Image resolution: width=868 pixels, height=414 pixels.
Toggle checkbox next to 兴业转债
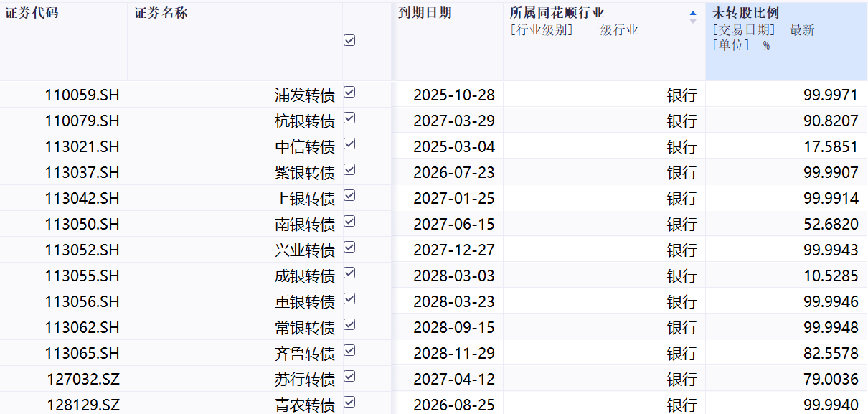tap(349, 248)
